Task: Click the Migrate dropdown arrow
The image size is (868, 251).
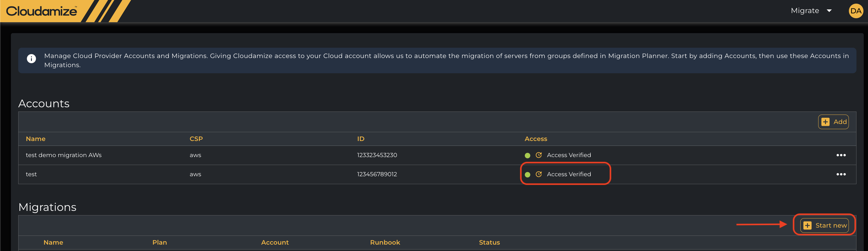Action: (829, 11)
